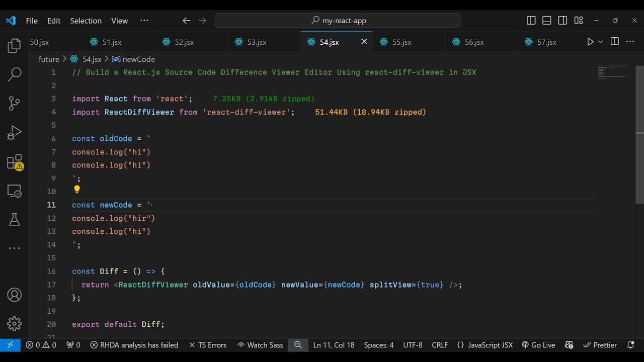Click Ln 11, Col 18 position
Screen dimensions: 644x362
click(x=334, y=345)
